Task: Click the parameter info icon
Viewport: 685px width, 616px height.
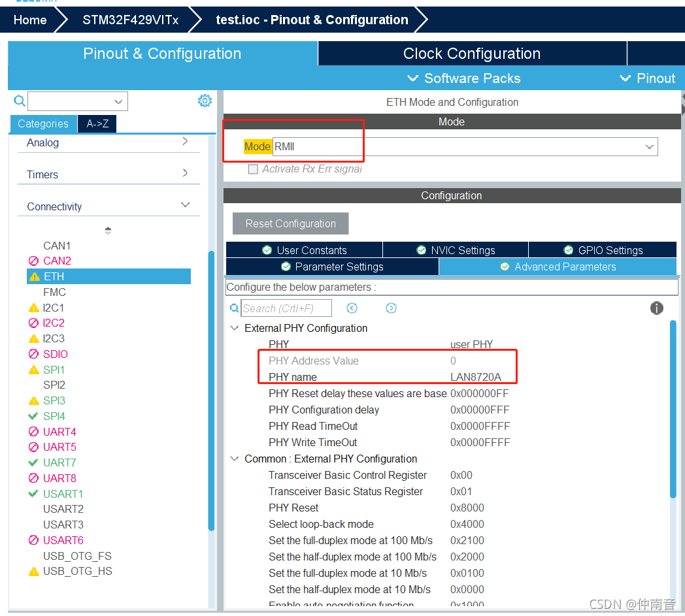Action: 656,308
